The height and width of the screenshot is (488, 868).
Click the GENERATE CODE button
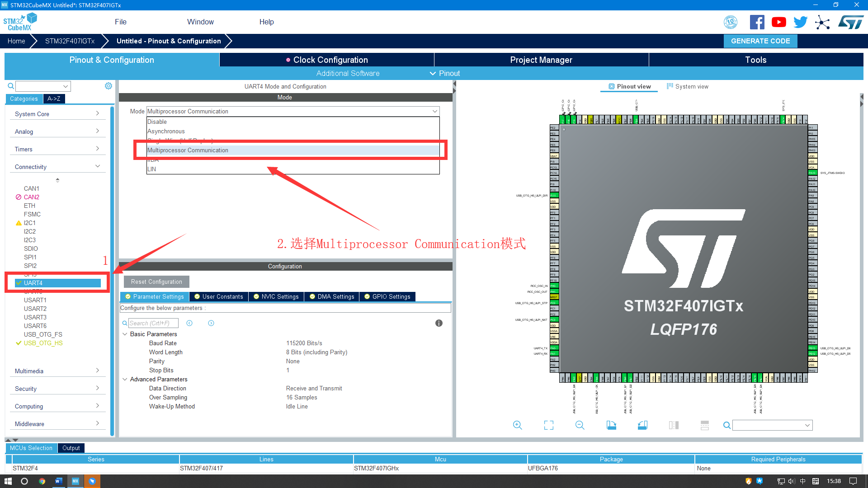760,41
